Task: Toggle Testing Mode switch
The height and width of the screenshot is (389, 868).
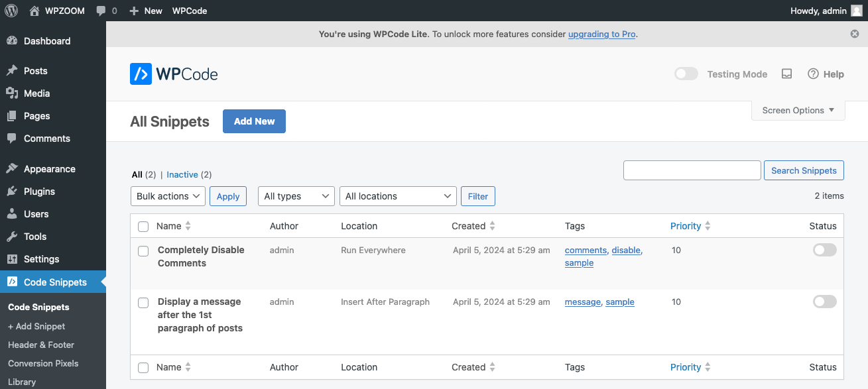Action: click(x=686, y=74)
